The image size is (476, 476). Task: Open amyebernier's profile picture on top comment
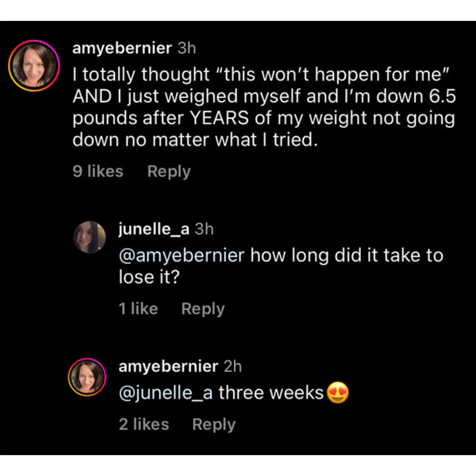(34, 66)
